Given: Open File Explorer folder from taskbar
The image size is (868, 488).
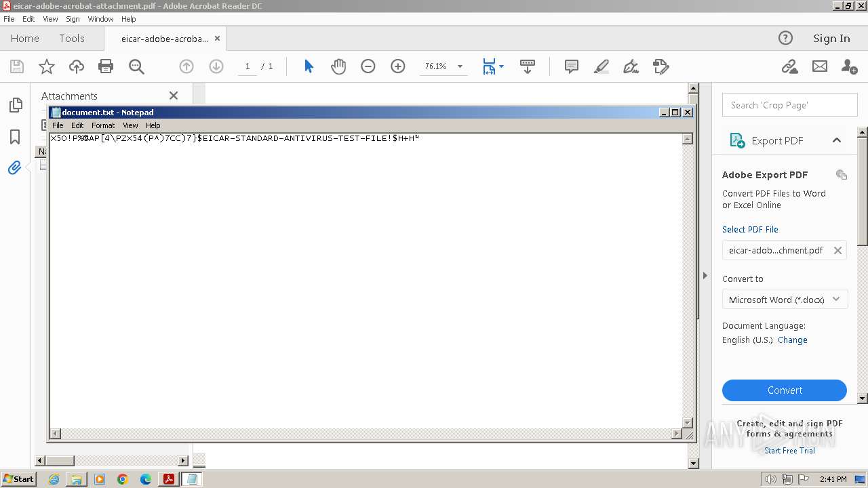Looking at the screenshot, I should tap(77, 479).
